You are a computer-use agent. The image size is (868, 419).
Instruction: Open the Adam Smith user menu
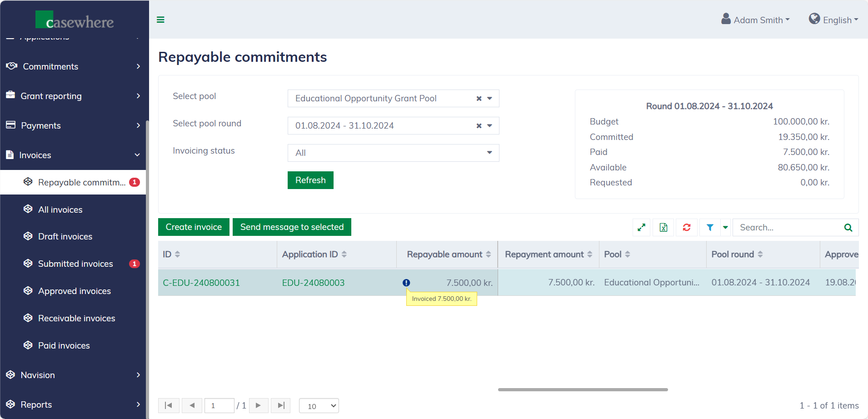(756, 20)
